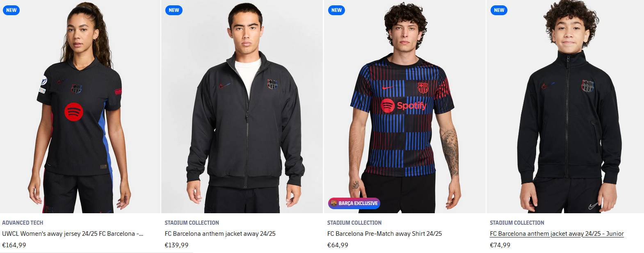Open the FC Barcelona anthem jacket away 24/25 link

pyautogui.click(x=220, y=234)
